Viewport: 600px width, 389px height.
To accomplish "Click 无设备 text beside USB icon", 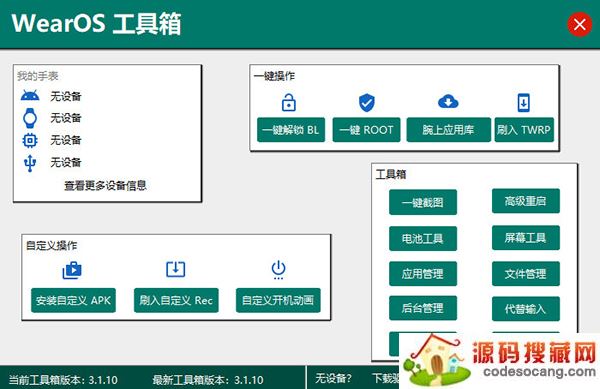I will (x=66, y=163).
